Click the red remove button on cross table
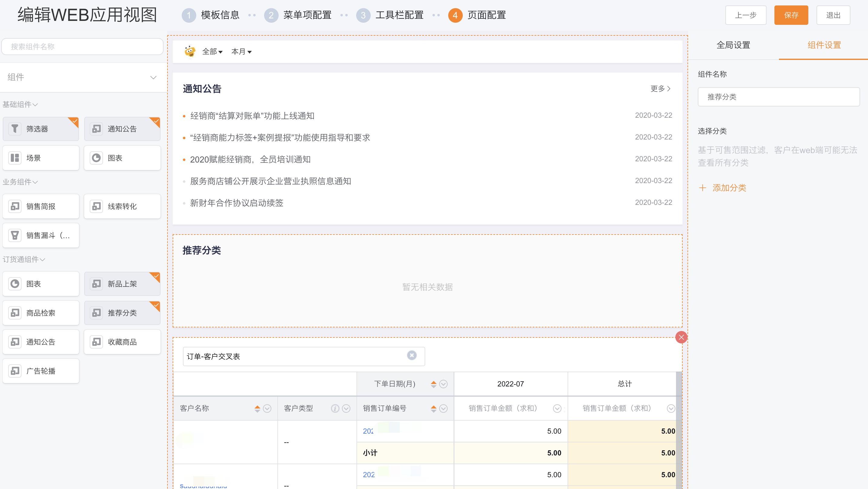Viewport: 868px width, 489px height. [681, 337]
